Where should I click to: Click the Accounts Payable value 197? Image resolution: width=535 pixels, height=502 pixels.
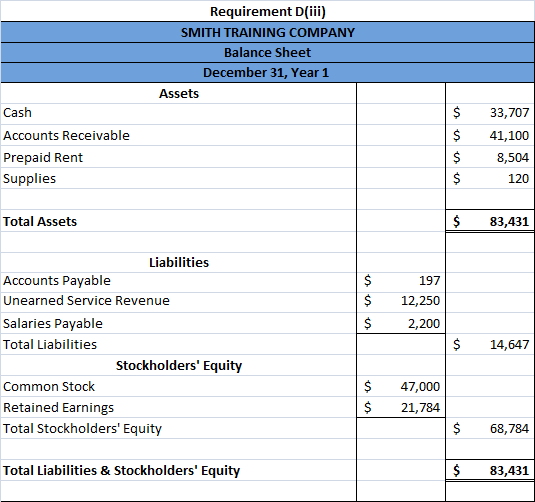point(430,281)
